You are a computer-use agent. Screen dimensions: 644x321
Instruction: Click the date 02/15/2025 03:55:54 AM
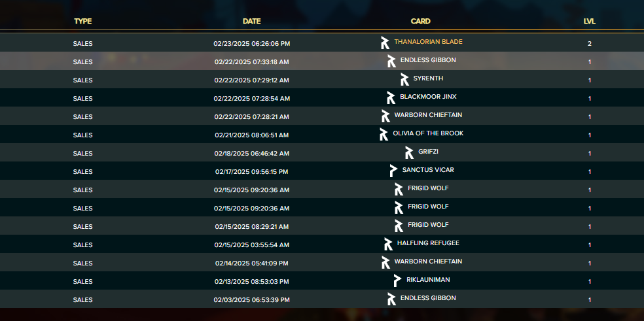(252, 245)
